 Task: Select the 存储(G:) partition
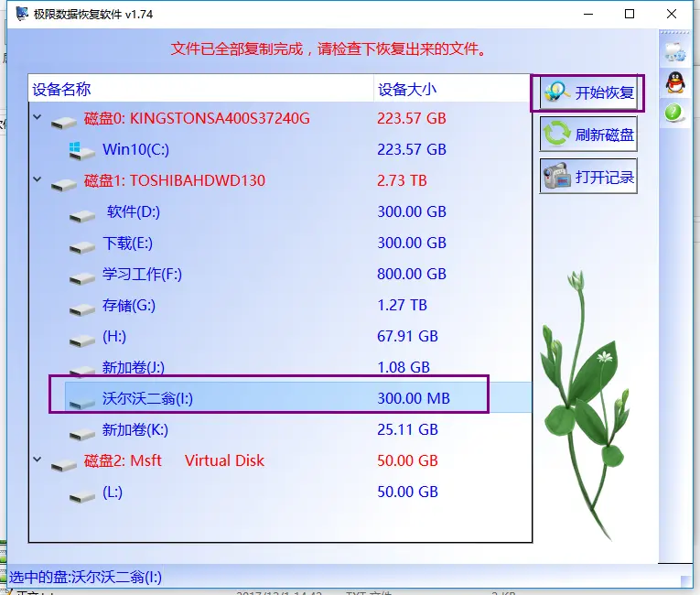280,305
